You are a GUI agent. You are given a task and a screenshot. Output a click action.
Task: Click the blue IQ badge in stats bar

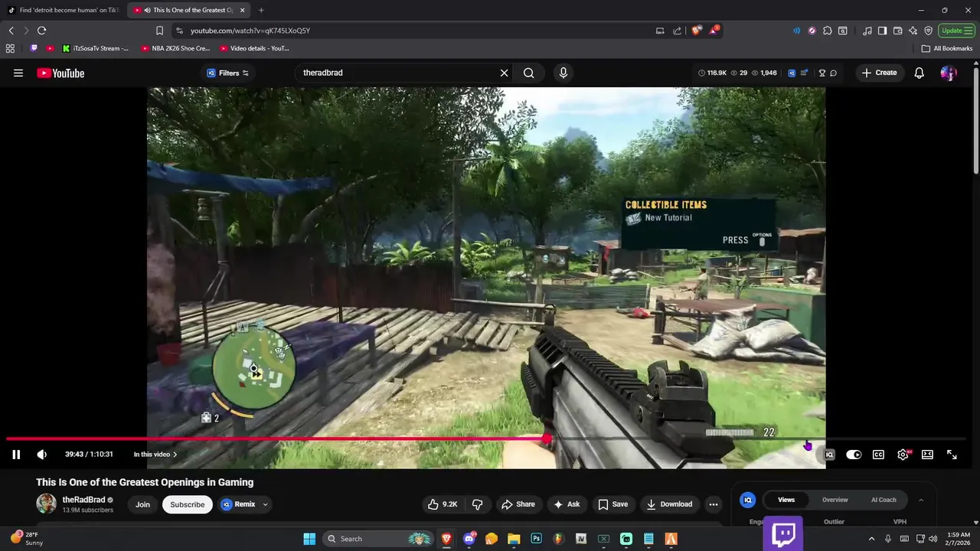[x=792, y=73]
